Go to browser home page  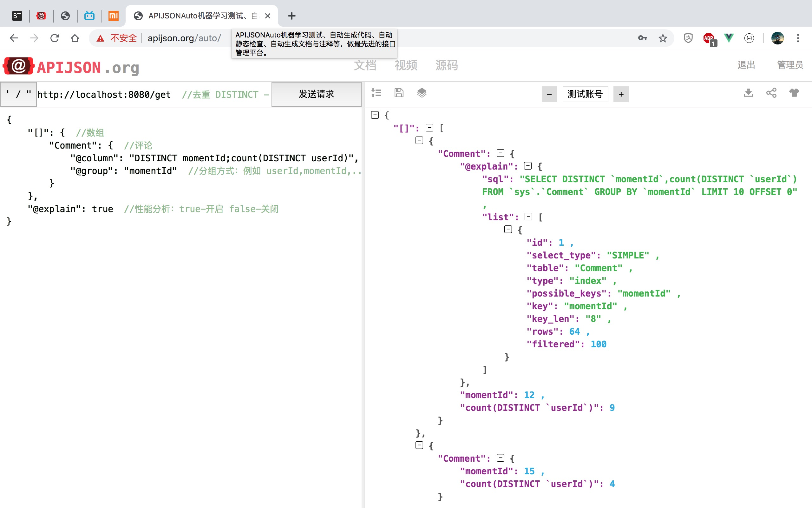pos(75,38)
